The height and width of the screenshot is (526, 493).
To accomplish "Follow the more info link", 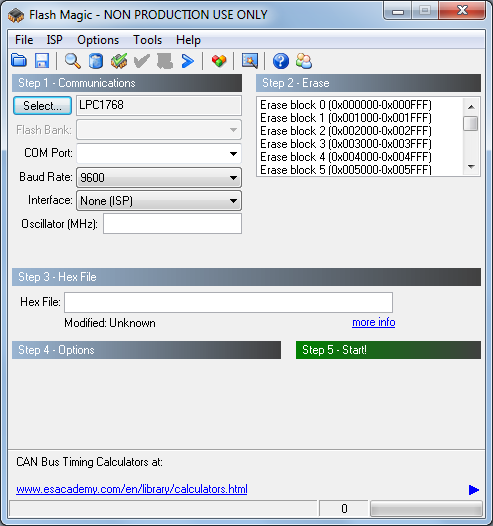I will click(x=374, y=322).
